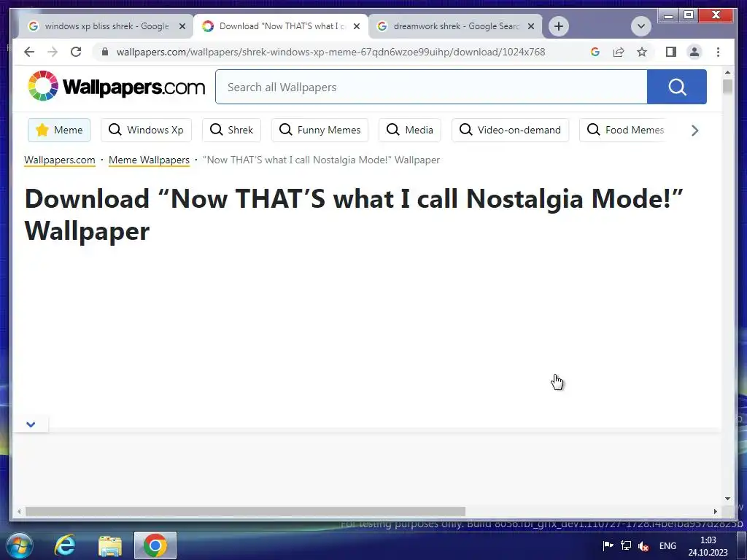Open the side panel icon
This screenshot has height=560, width=747.
(671, 52)
